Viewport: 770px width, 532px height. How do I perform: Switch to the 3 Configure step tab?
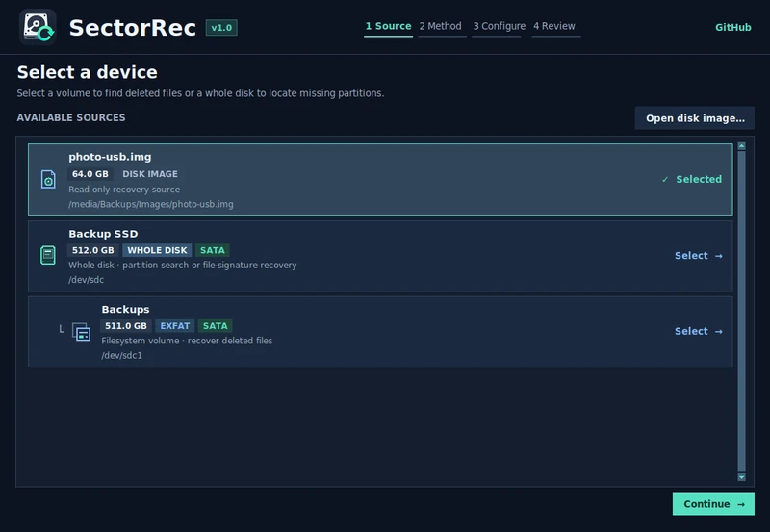pyautogui.click(x=499, y=26)
